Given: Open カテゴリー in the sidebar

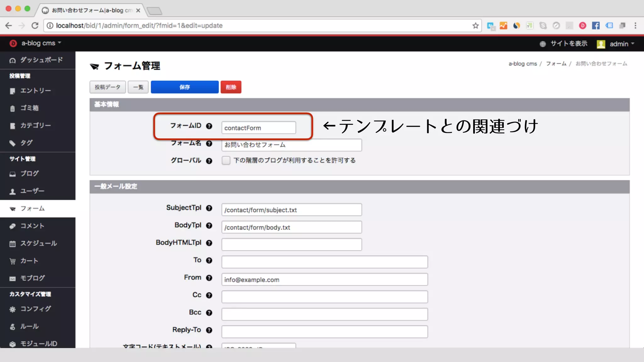Looking at the screenshot, I should tap(38, 126).
